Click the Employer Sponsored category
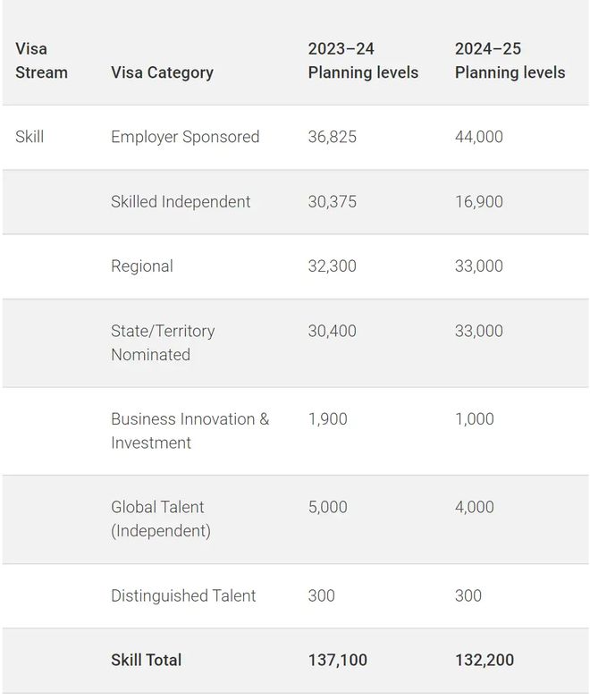Screen dimensions: 590x700 pos(185,137)
